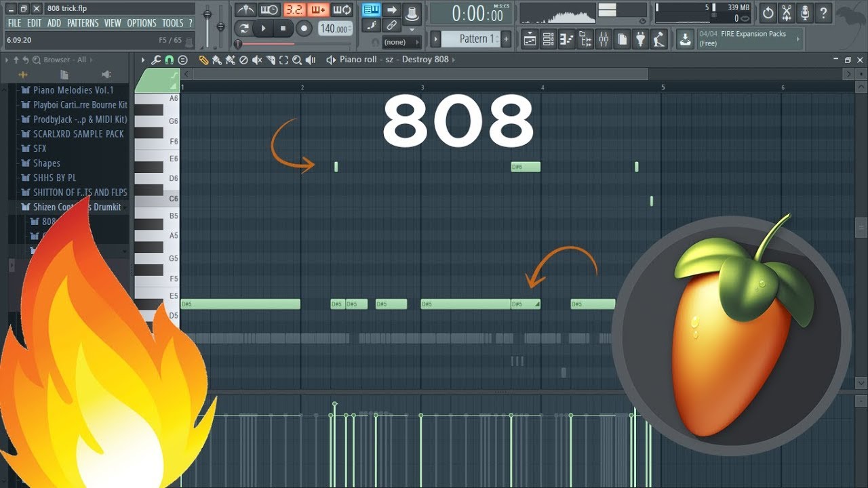Open the PATTERNS menu

pos(83,23)
